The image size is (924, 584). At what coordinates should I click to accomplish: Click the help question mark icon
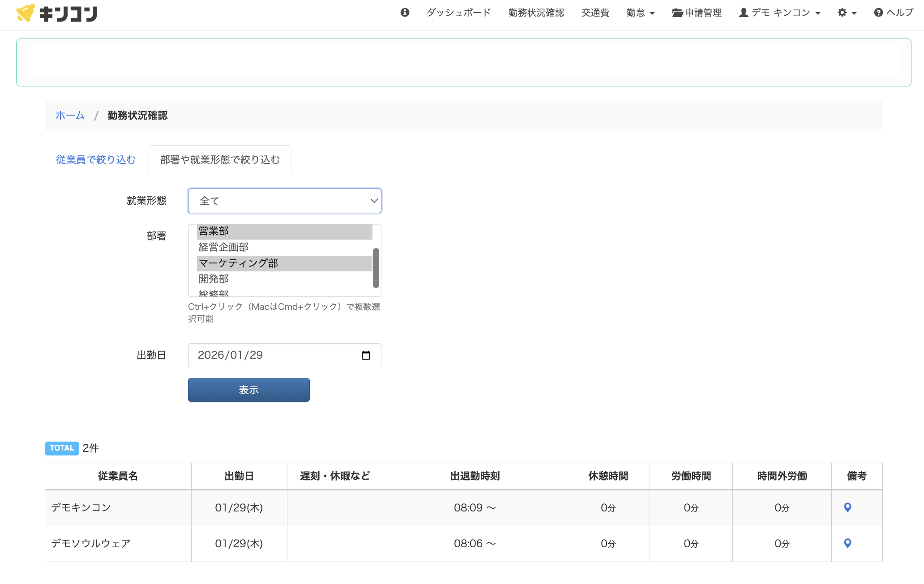coord(878,13)
